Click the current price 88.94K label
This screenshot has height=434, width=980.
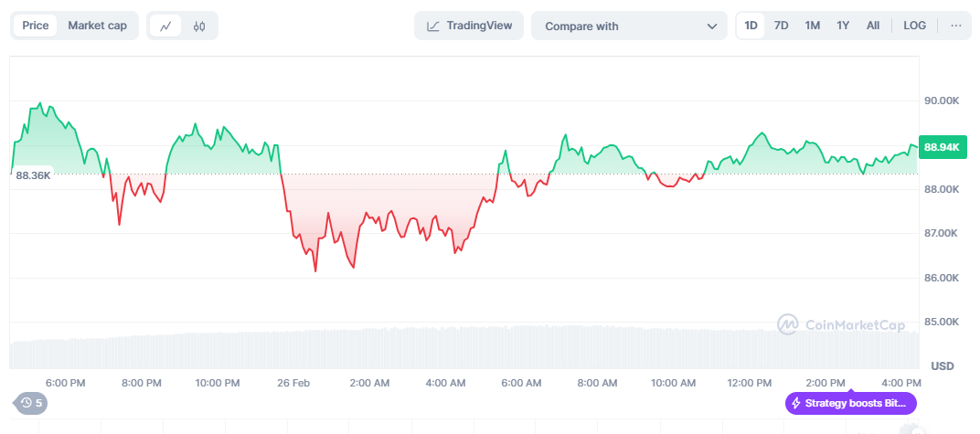tap(942, 147)
